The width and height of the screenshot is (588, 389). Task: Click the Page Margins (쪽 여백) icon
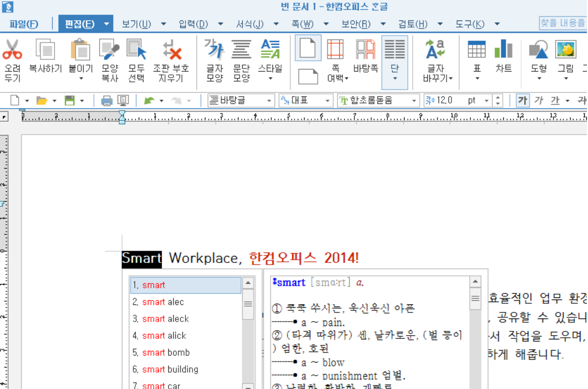335,50
